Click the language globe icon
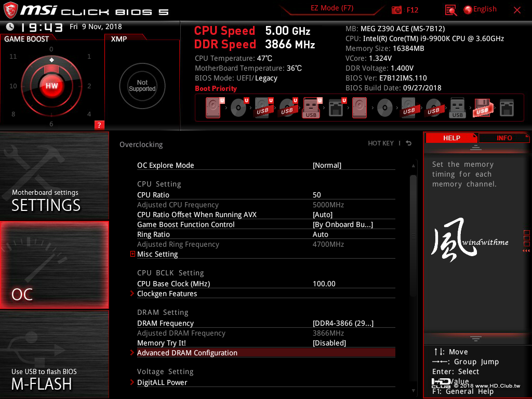532x399 pixels. (x=468, y=10)
